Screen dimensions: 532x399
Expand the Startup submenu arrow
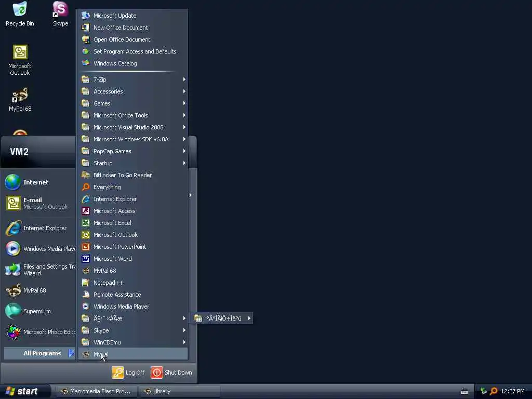pos(184,163)
